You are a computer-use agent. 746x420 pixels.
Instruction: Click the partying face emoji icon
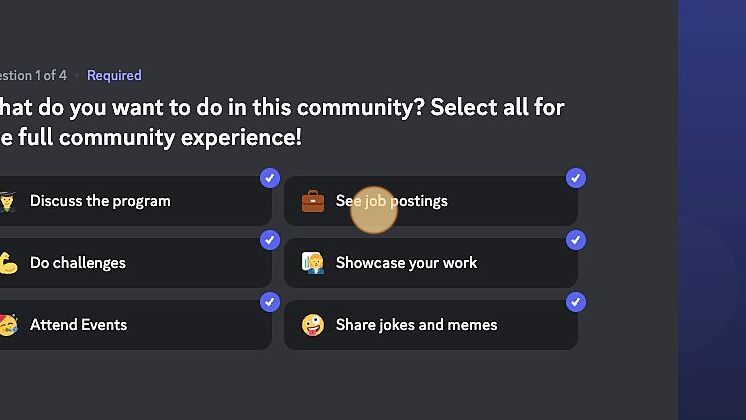tap(8, 325)
